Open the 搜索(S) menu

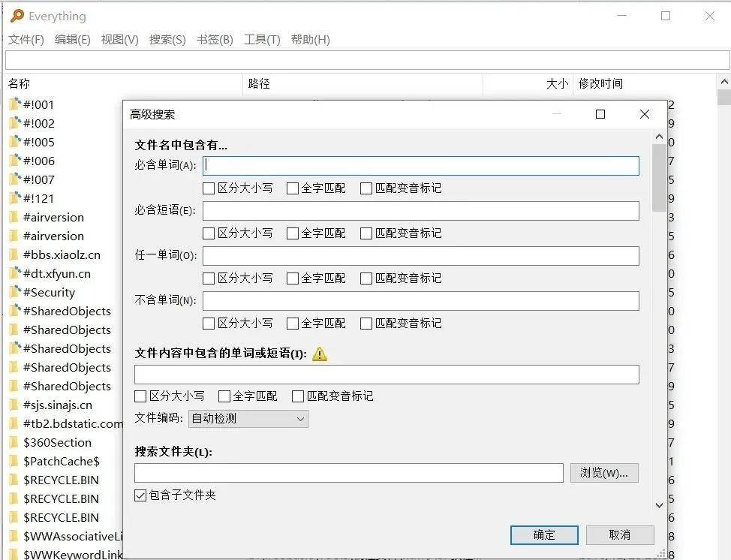pyautogui.click(x=167, y=40)
